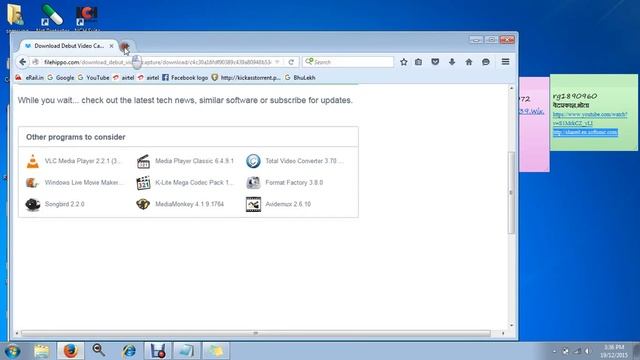Screen dimensions: 640x360
Task: Open the volume speaker tray icon
Action: coord(587,351)
